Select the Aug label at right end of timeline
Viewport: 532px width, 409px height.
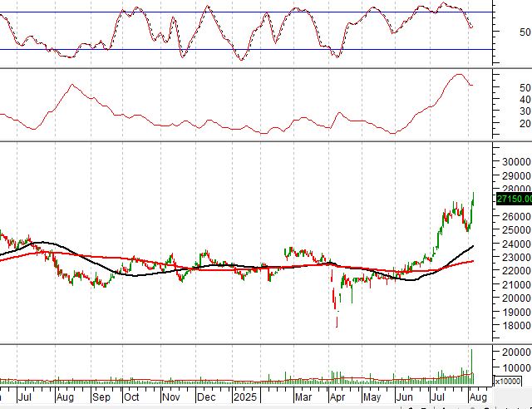(476, 397)
